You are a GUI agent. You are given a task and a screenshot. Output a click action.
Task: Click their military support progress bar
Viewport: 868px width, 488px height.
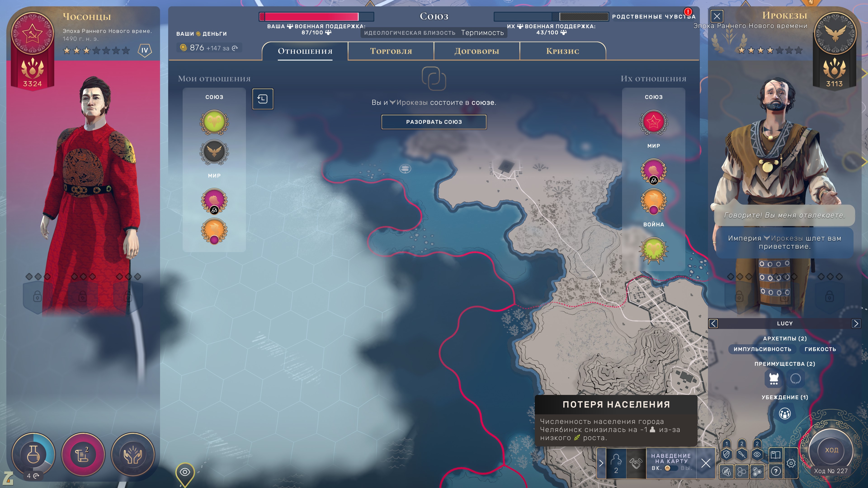click(x=551, y=16)
